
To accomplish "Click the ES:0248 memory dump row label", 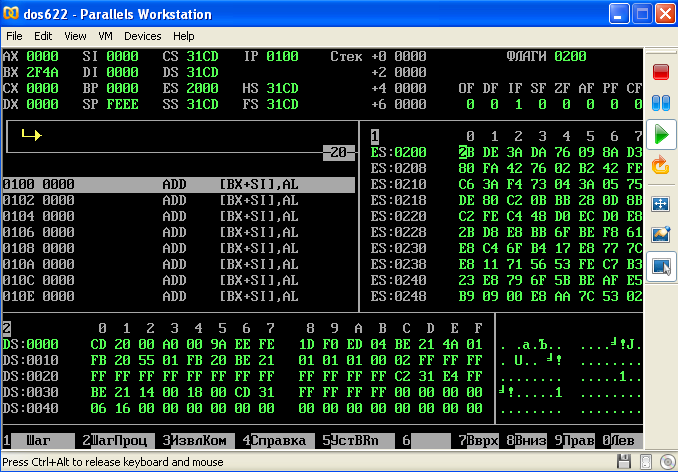I will point(398,297).
